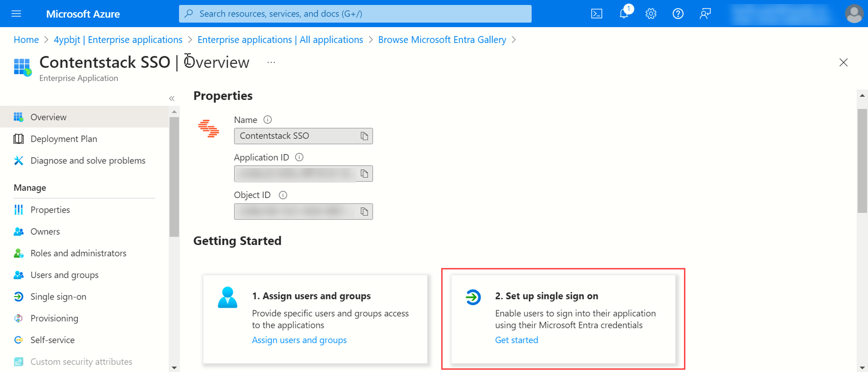Click the feedback icon in the header

click(705, 14)
